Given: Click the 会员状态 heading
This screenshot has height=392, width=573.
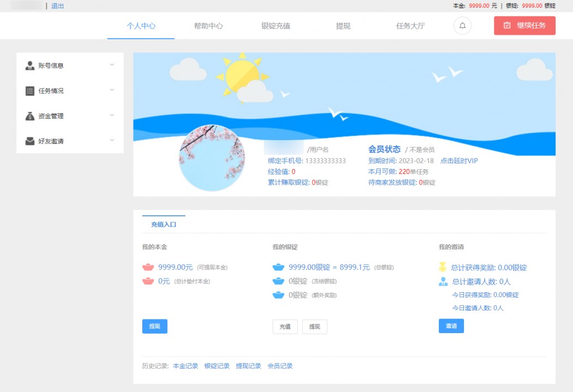Looking at the screenshot, I should 384,149.
